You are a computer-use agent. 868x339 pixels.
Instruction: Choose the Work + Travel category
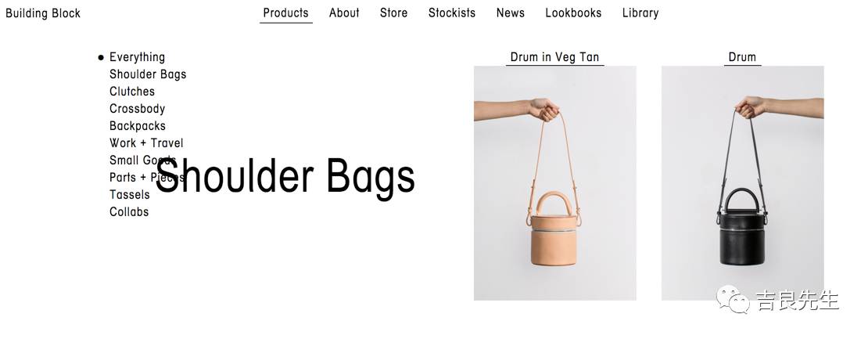146,143
